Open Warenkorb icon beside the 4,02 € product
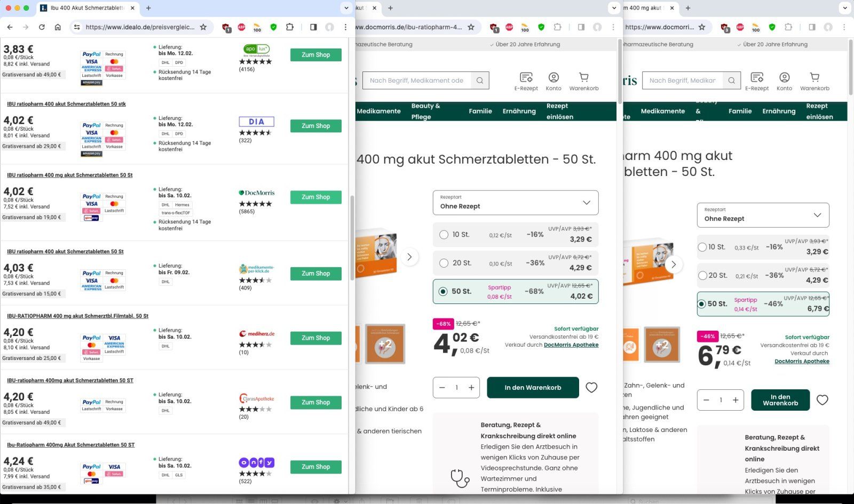 click(x=583, y=81)
